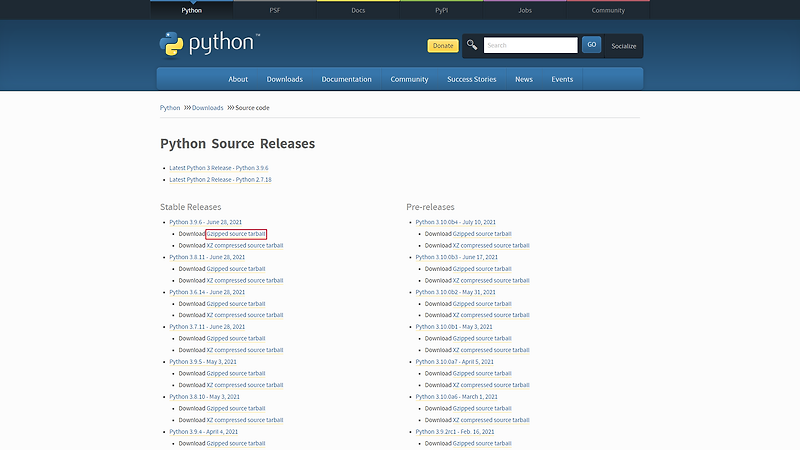Open the About navigation menu
800x450 pixels.
pos(238,79)
